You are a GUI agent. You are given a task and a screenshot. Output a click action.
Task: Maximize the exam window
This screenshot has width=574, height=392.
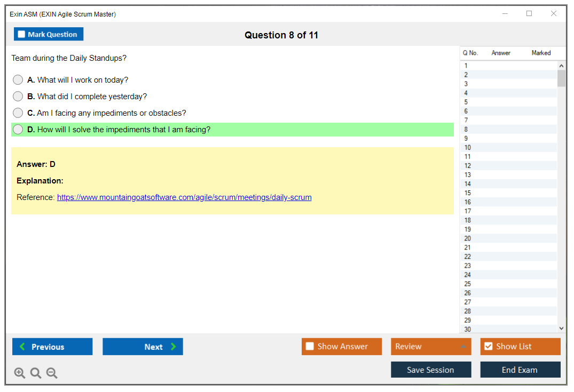(529, 14)
